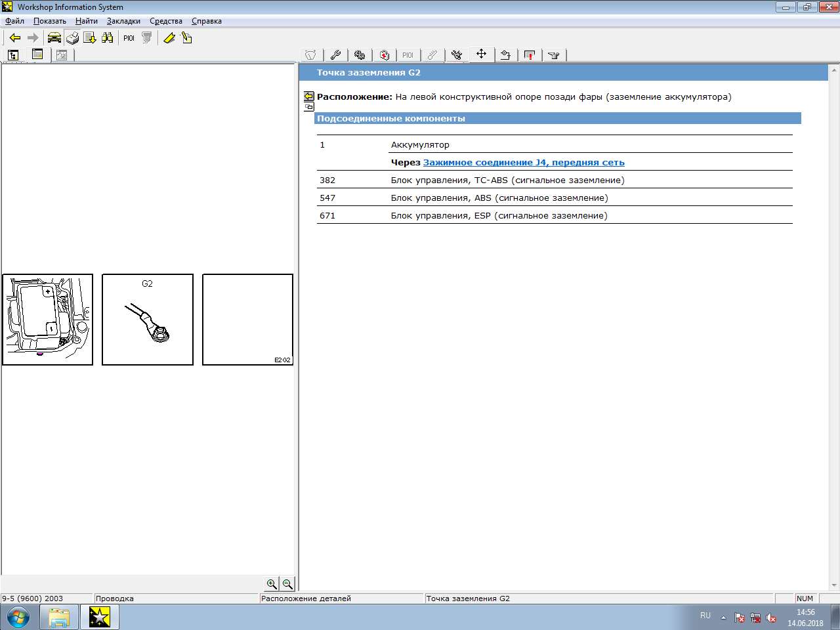
Task: Click the yellow highlighter marker icon
Action: [x=169, y=38]
